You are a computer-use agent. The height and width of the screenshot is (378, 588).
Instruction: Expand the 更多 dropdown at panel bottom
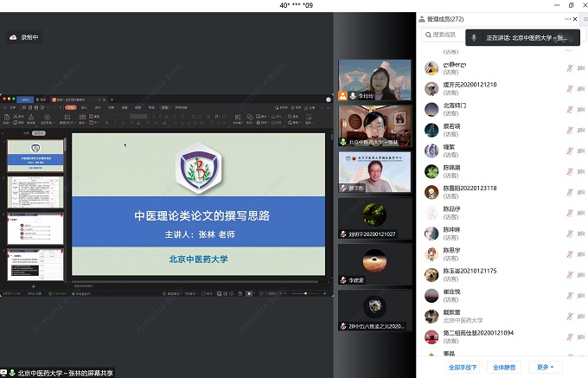pos(543,367)
